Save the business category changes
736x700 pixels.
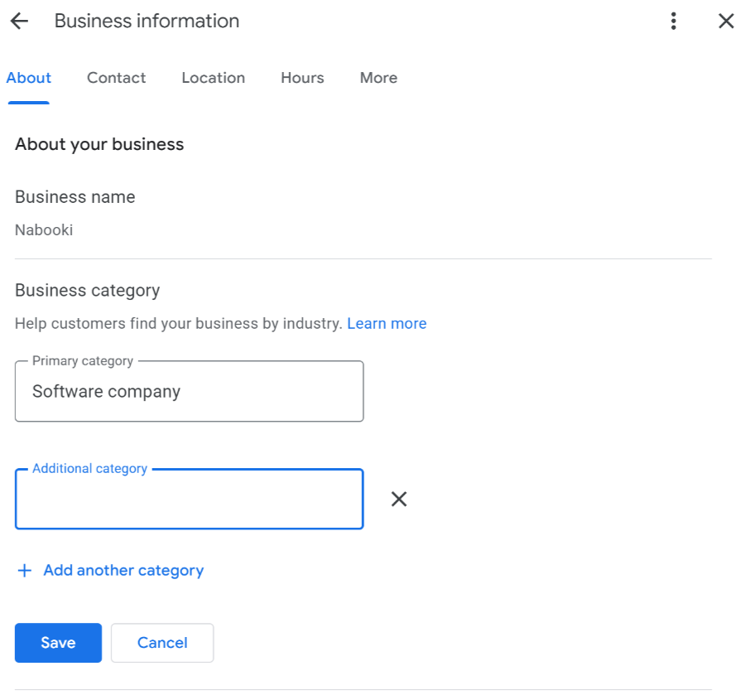(x=58, y=643)
